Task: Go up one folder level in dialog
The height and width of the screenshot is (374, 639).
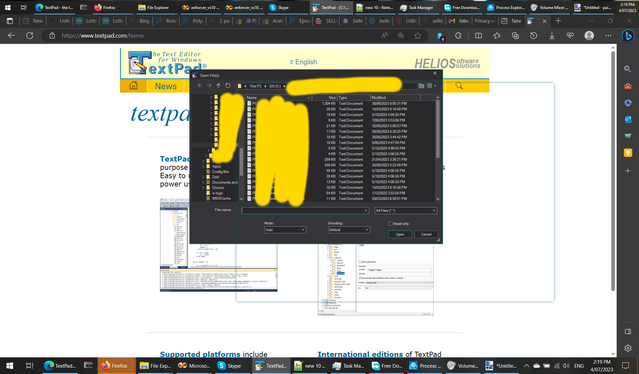Action: pos(218,86)
